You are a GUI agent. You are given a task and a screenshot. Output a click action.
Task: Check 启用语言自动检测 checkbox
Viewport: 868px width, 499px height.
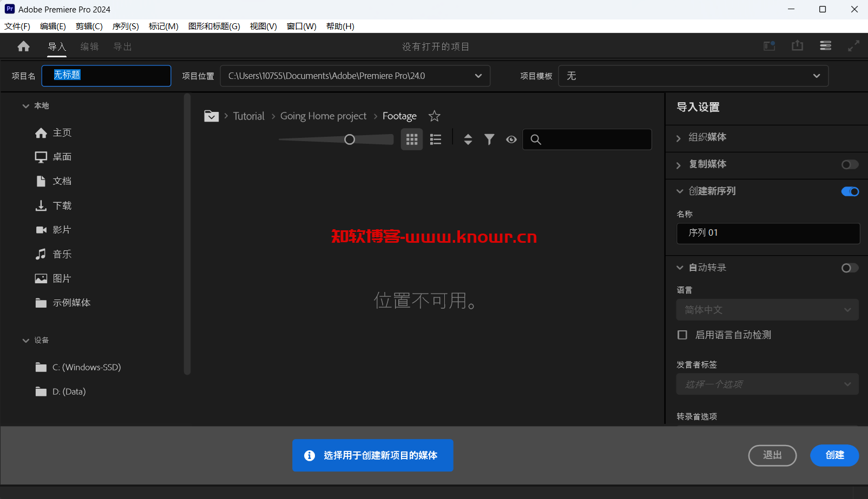click(x=682, y=335)
